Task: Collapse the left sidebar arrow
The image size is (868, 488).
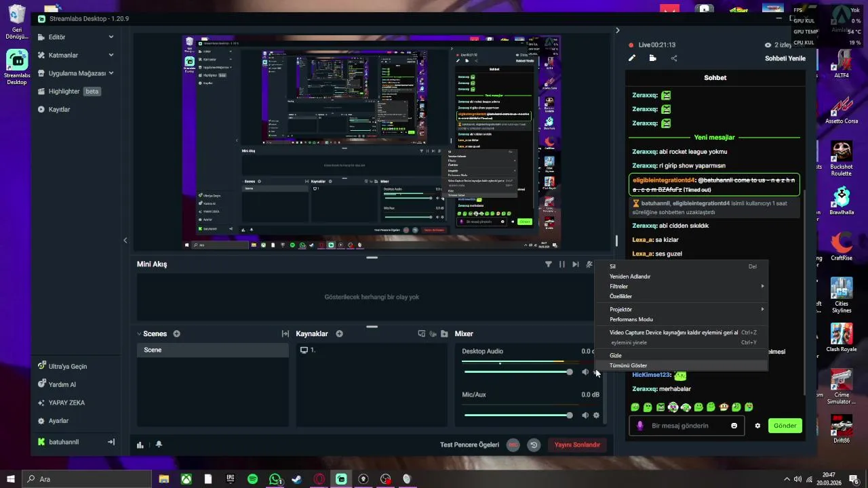Action: click(x=125, y=240)
